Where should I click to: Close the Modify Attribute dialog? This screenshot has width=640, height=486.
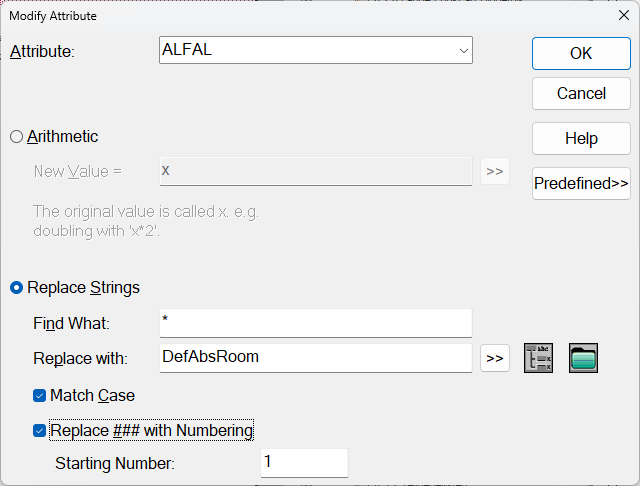point(624,16)
